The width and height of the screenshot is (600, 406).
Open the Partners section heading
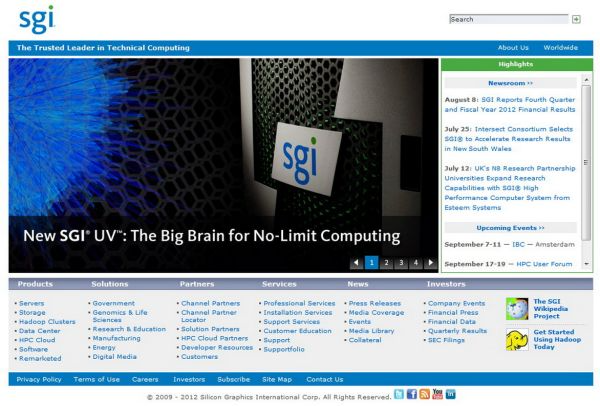tap(197, 284)
